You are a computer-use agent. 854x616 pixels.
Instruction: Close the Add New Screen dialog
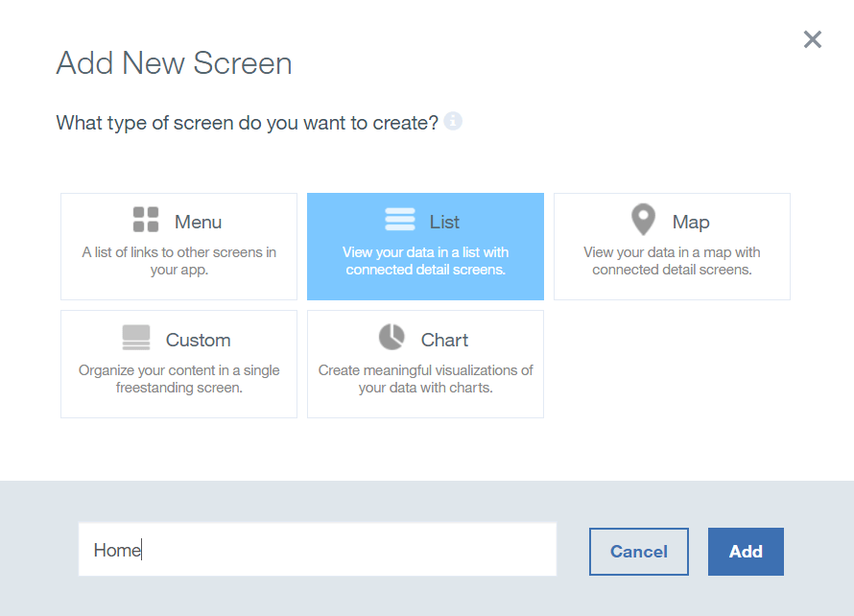pyautogui.click(x=813, y=39)
